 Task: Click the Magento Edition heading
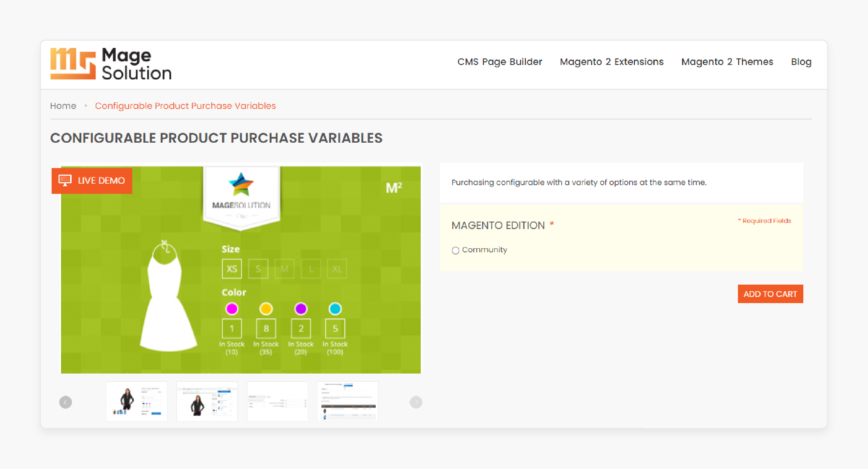pos(498,225)
